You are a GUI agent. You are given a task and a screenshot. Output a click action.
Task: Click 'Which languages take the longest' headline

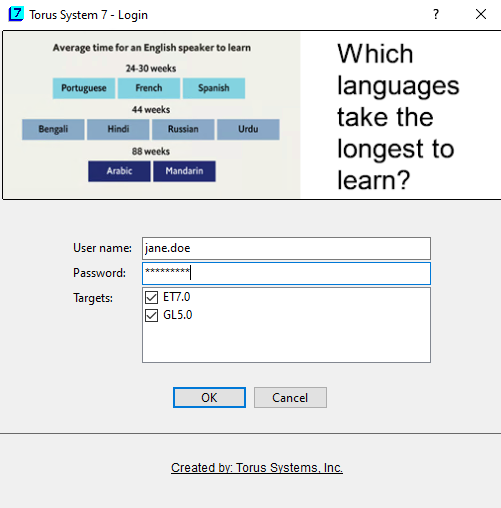click(398, 116)
